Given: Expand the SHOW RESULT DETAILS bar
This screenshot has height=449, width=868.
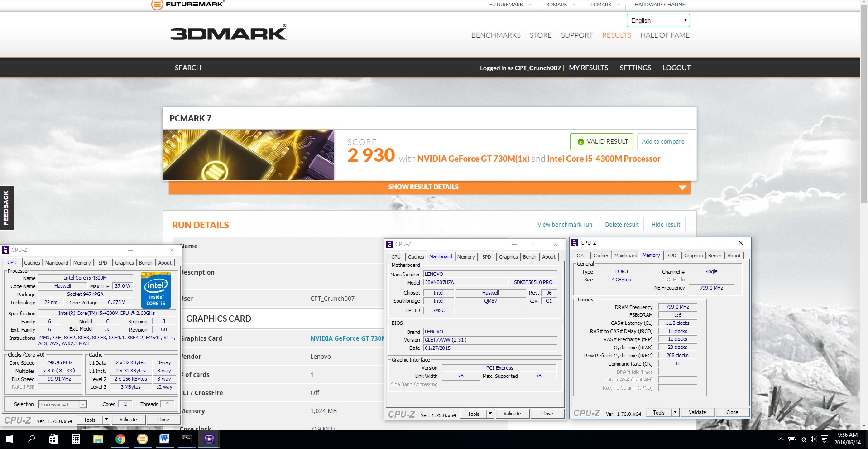Looking at the screenshot, I should tap(429, 187).
